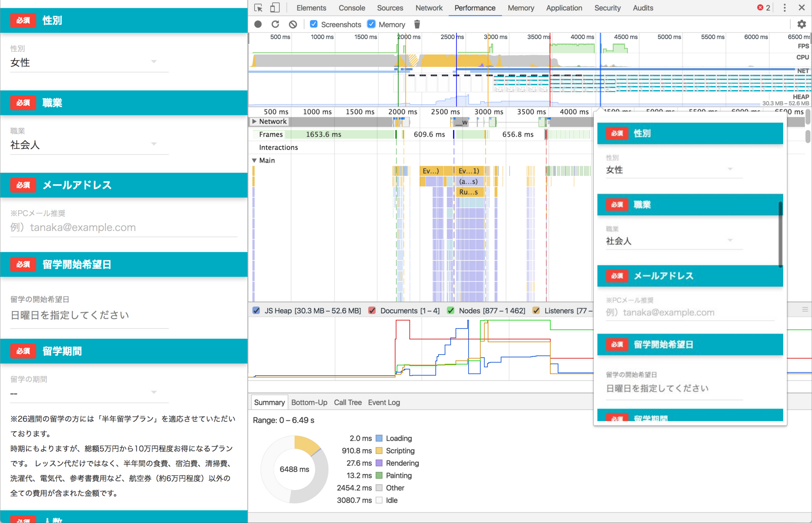Toggle Nodes counter checkbox
This screenshot has height=523, width=812.
(x=451, y=311)
